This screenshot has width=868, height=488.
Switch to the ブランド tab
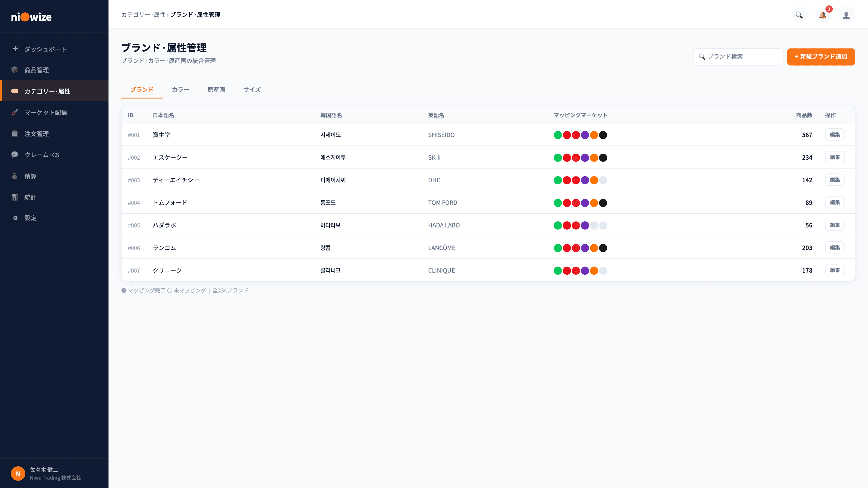click(142, 89)
